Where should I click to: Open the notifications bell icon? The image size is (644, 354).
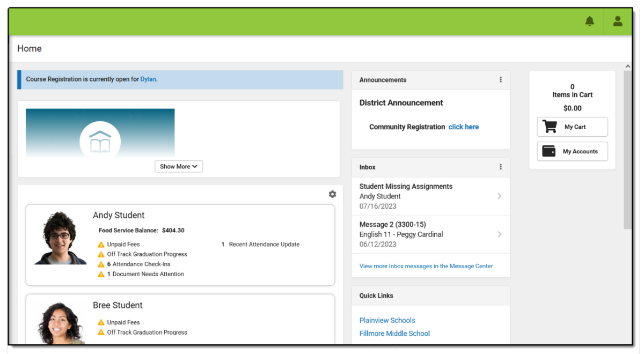[x=589, y=21]
